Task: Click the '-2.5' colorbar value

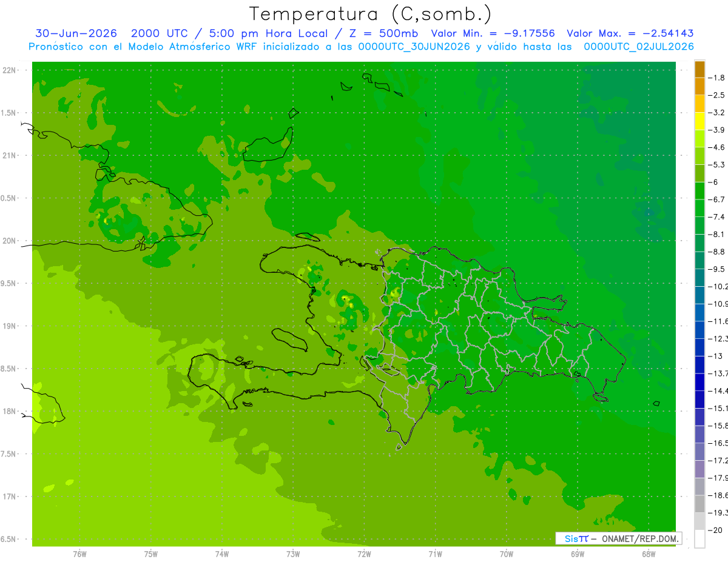Action: click(716, 95)
